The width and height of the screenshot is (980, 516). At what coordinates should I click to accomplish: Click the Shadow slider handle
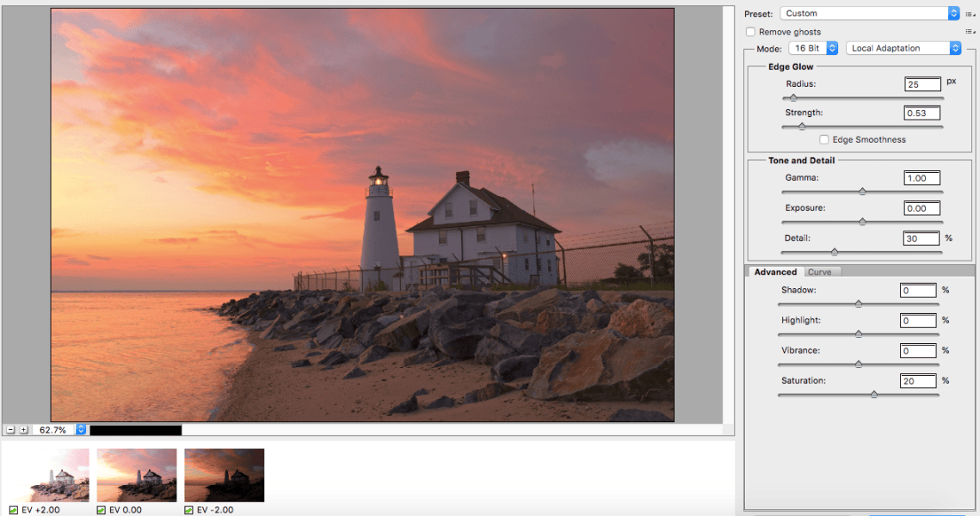click(859, 304)
